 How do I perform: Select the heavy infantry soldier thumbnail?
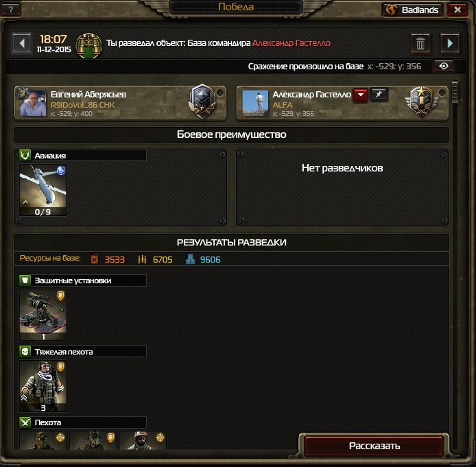click(43, 386)
